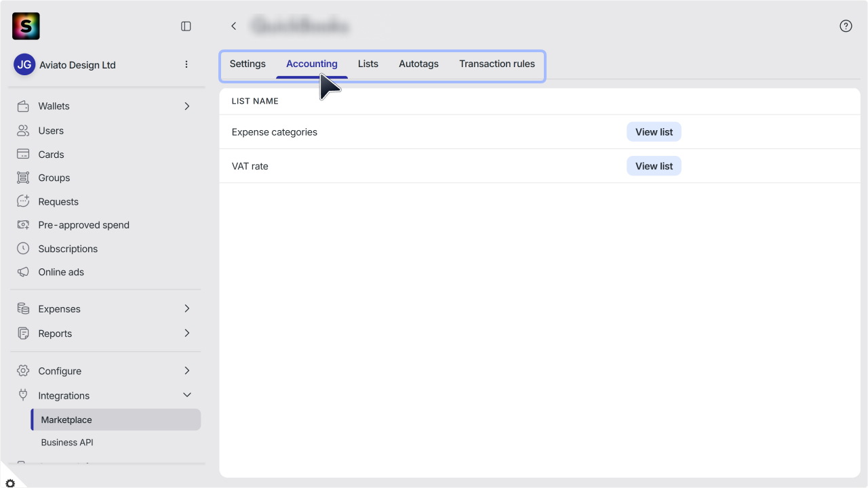Go back using the left arrow

pos(234,26)
